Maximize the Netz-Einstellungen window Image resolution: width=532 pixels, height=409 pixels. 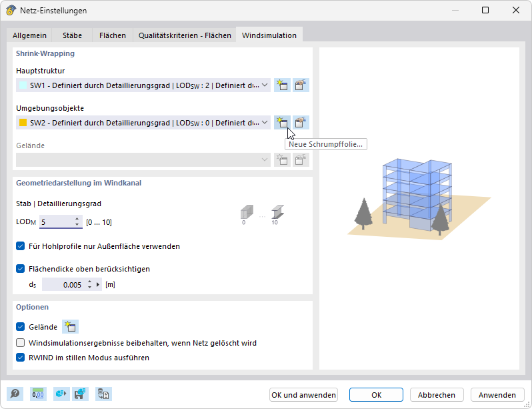[485, 10]
